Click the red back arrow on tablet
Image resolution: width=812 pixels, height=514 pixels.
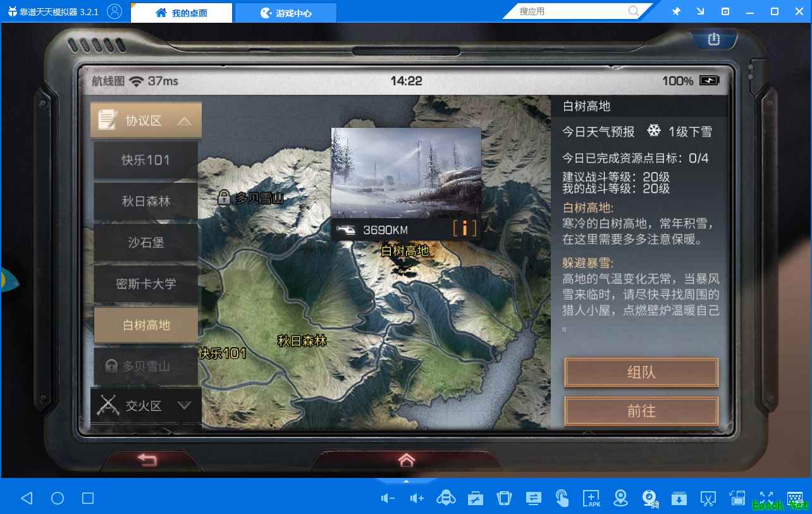pyautogui.click(x=147, y=460)
